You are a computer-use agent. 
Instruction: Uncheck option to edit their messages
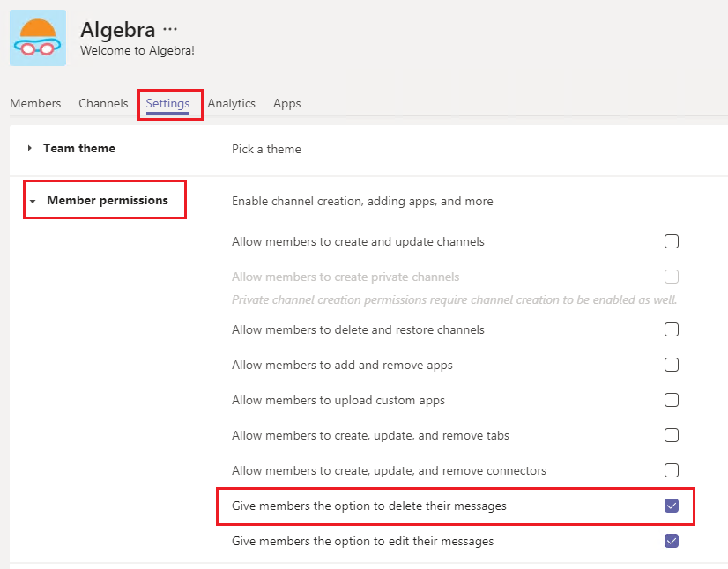[x=672, y=541]
